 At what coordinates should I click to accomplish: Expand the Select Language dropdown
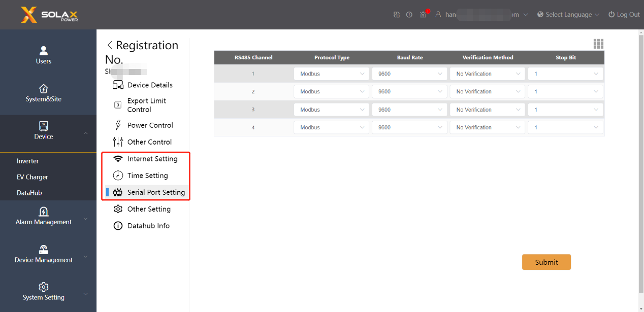pos(568,15)
